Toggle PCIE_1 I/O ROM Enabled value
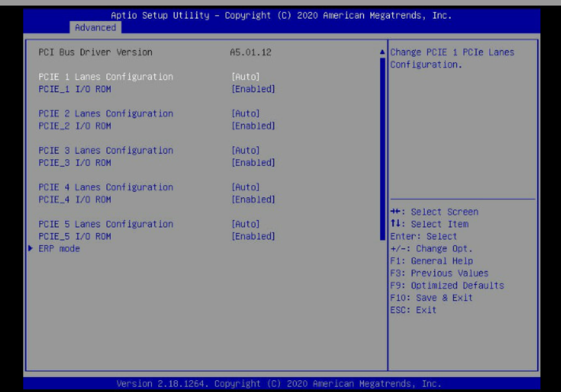Screen dimensions: 561x392 253,89
